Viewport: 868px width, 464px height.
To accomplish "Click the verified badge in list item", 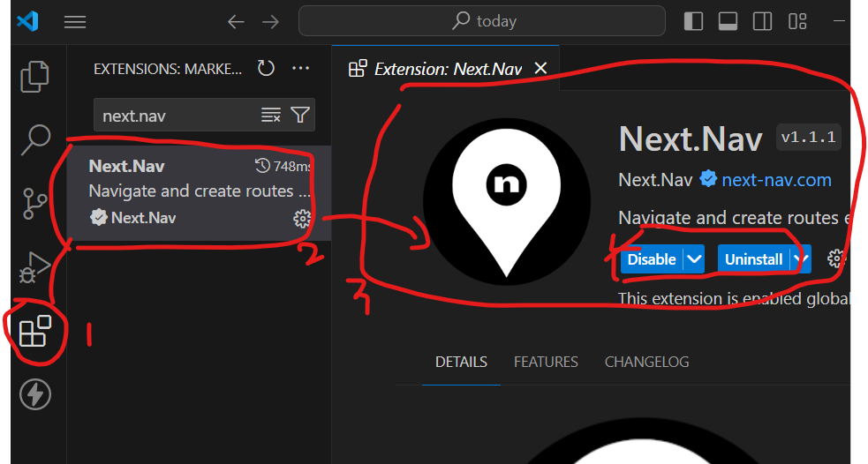I will (x=98, y=217).
